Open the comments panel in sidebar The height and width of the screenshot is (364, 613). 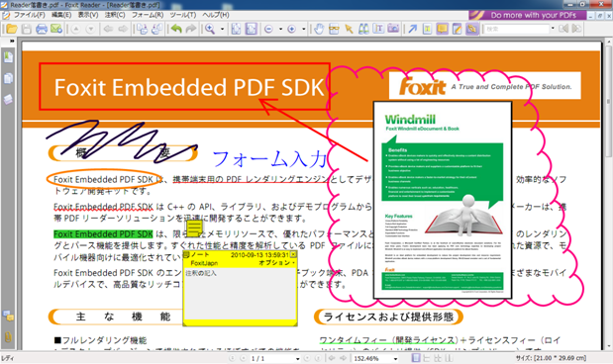[8, 316]
